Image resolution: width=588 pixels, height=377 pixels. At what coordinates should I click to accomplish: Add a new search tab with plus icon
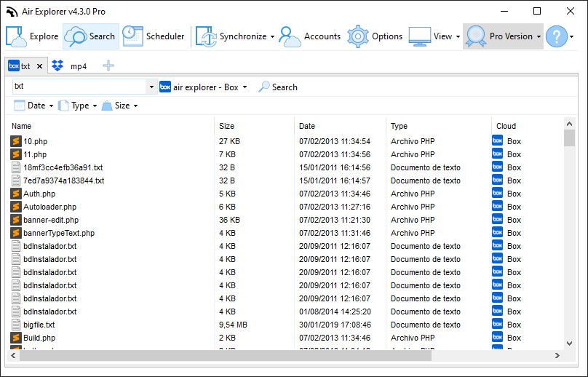(x=108, y=66)
